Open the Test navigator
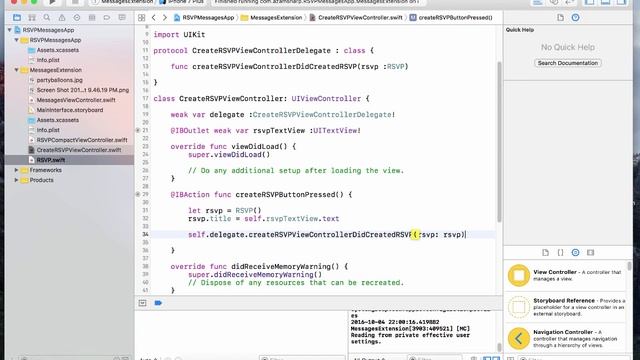This screenshot has height=360, width=640. pos(77,18)
